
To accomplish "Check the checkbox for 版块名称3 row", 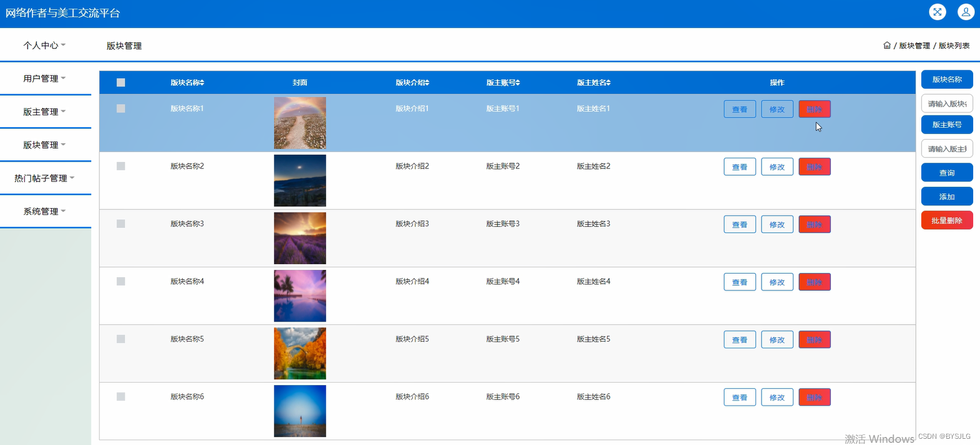I will (x=121, y=224).
